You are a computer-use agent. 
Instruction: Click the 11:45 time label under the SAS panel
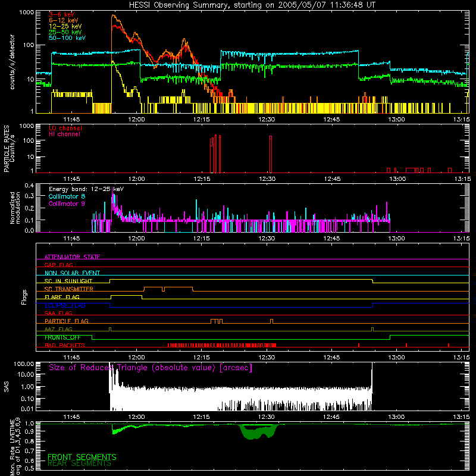click(x=71, y=417)
